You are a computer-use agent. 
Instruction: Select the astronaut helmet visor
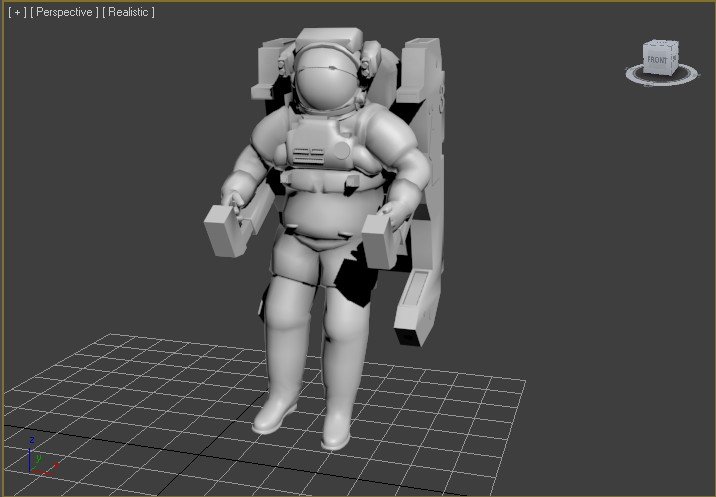(327, 80)
